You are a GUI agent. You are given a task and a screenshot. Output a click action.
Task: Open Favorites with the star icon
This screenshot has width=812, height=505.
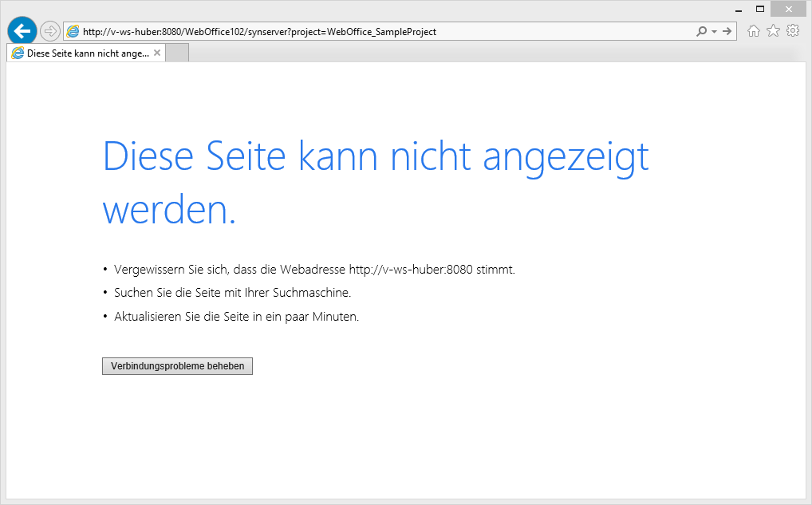773,30
